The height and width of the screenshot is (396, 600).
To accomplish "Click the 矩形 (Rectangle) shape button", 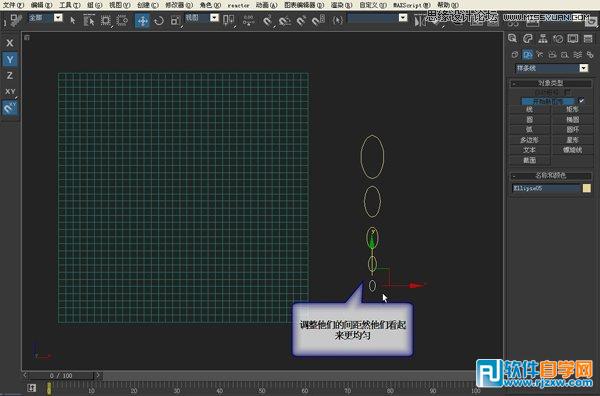I will [572, 109].
